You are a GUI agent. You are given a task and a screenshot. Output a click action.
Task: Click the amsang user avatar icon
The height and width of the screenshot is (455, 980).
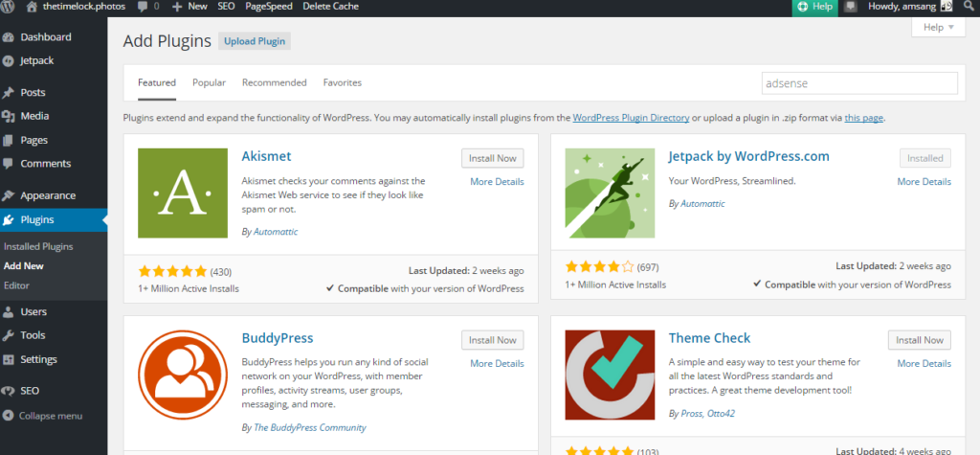(x=947, y=7)
